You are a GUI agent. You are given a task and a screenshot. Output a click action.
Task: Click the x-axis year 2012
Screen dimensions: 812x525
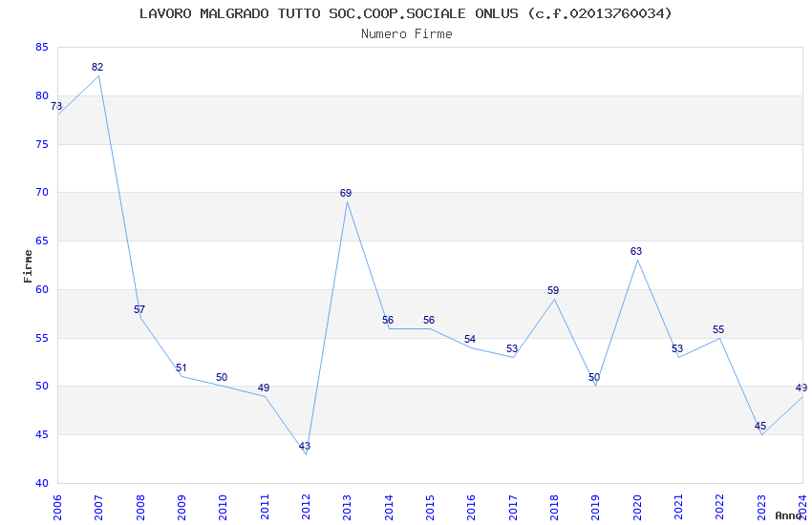coord(306,507)
